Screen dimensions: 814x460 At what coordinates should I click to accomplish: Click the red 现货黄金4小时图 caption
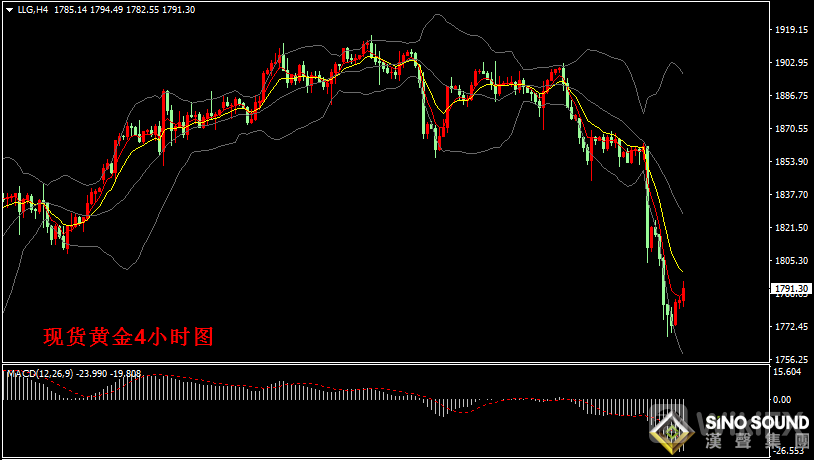[128, 337]
